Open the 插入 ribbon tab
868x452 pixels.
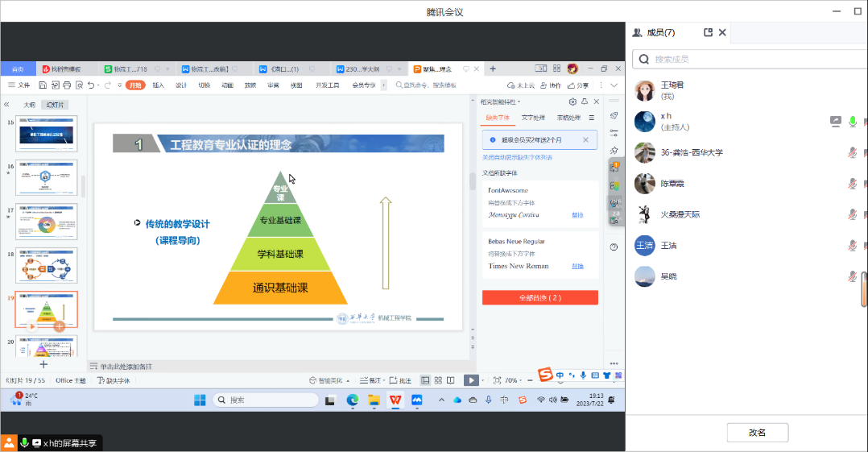coord(158,85)
